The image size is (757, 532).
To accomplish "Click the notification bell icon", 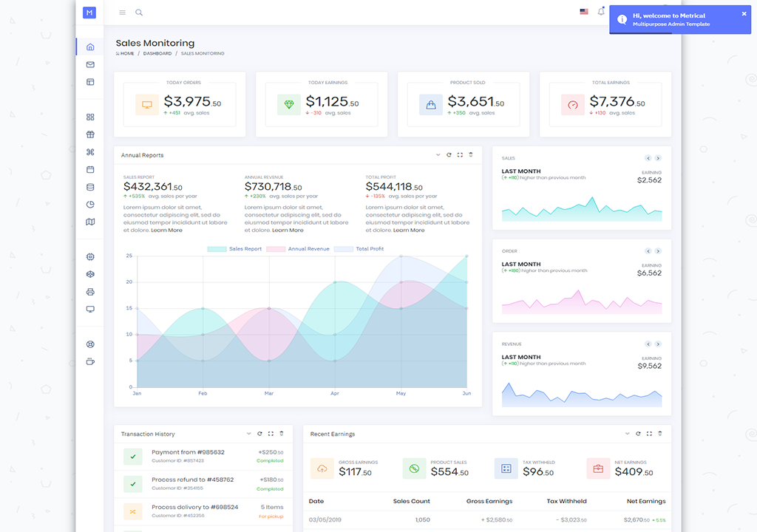I will coord(601,12).
